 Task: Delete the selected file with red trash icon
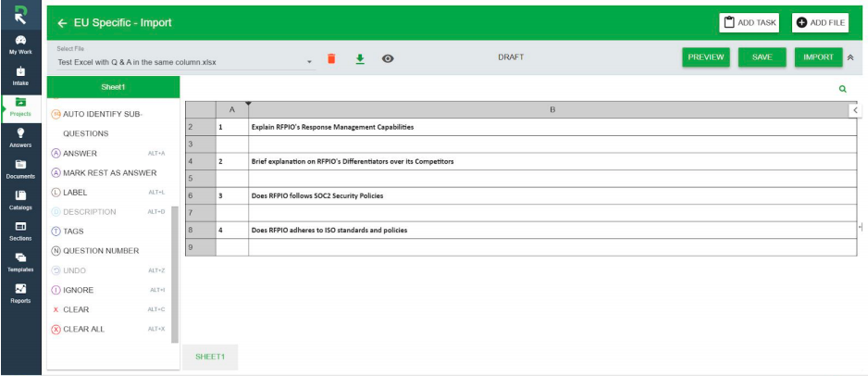331,58
